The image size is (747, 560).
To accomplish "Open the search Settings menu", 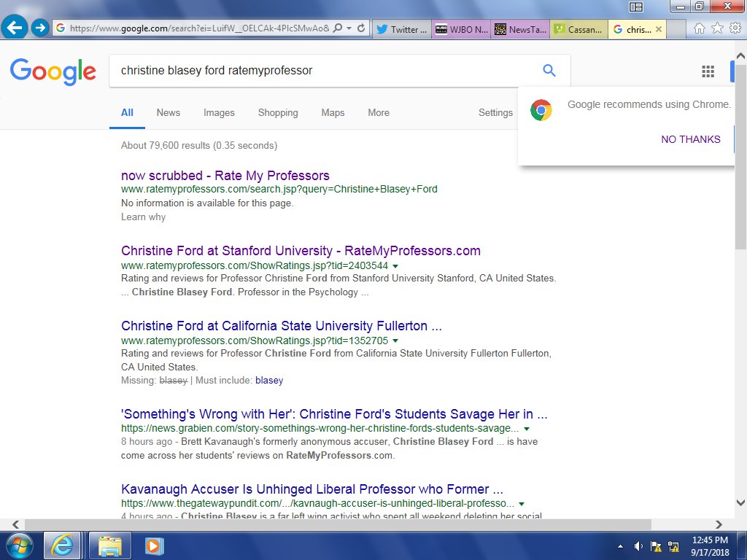I will (495, 113).
